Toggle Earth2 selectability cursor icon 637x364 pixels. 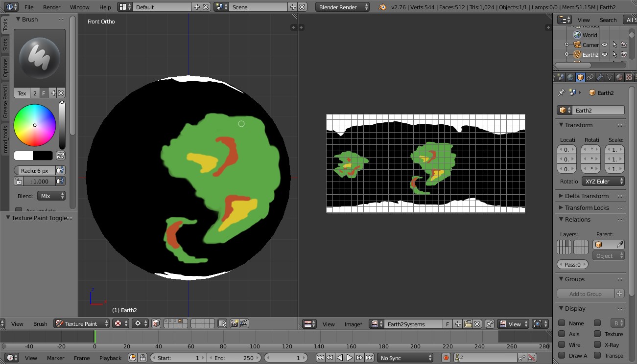pos(614,54)
